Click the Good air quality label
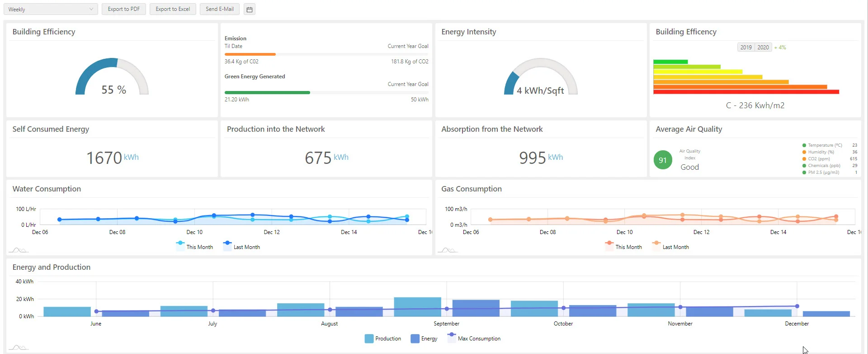The height and width of the screenshot is (354, 868). 690,167
